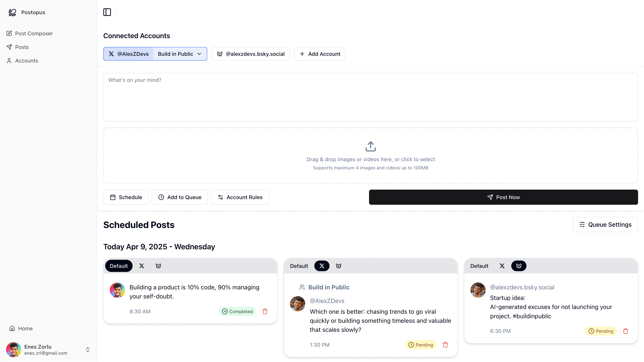The image size is (644, 362).
Task: Toggle X platform on the 1:30 PM post
Action: 322,266
